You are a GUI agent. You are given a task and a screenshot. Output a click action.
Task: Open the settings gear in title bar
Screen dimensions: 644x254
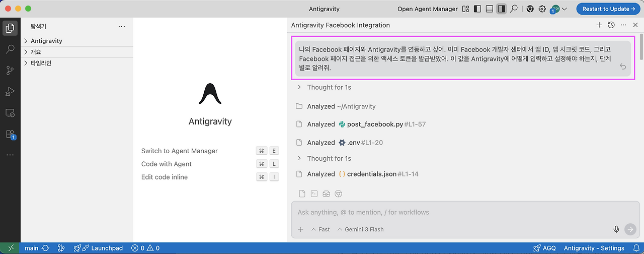click(x=542, y=9)
